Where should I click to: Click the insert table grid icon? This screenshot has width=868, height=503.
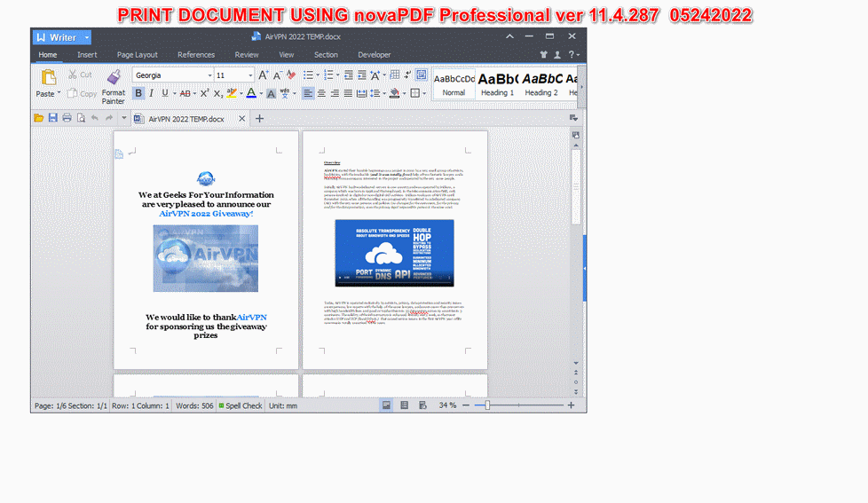tap(395, 75)
